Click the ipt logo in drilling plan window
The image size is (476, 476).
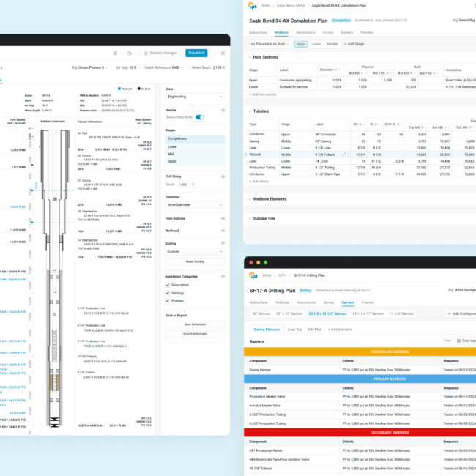coord(253,276)
